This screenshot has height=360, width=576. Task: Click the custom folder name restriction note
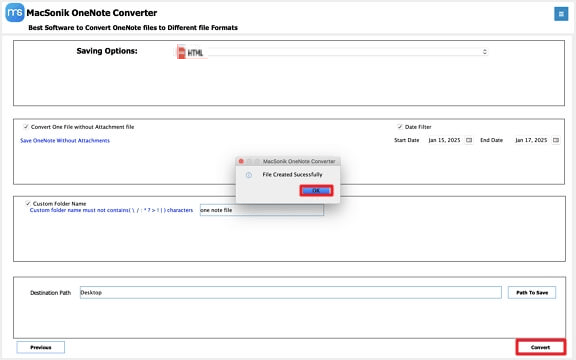pos(111,210)
